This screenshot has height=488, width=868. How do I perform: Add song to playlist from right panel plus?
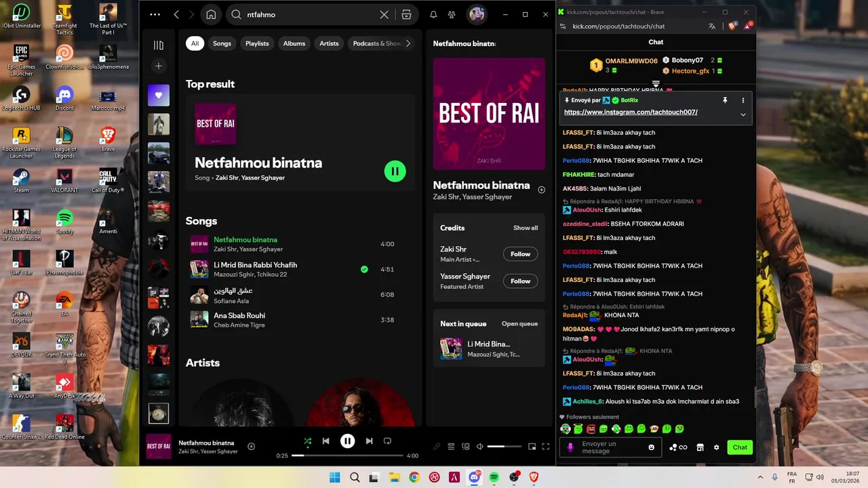541,190
